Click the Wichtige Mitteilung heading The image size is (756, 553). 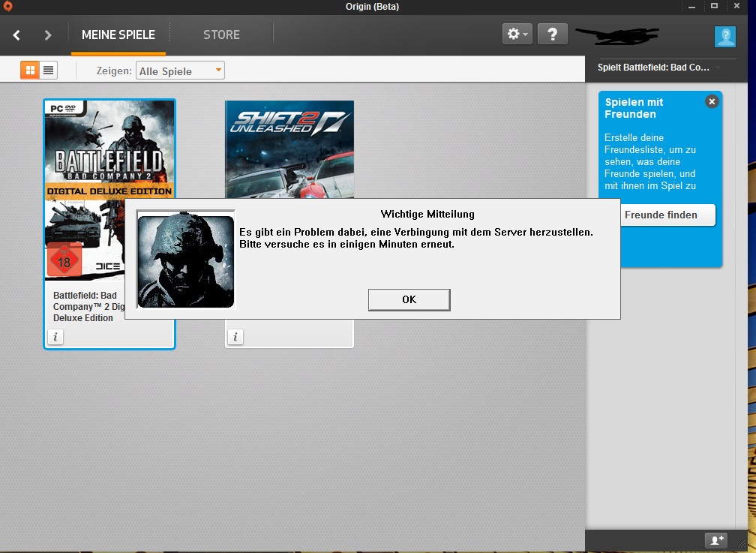coord(427,214)
